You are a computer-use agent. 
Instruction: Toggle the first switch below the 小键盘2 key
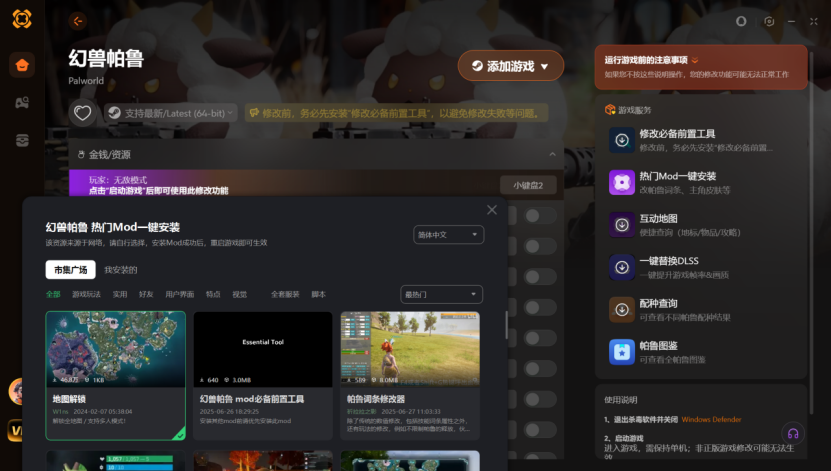pos(540,216)
